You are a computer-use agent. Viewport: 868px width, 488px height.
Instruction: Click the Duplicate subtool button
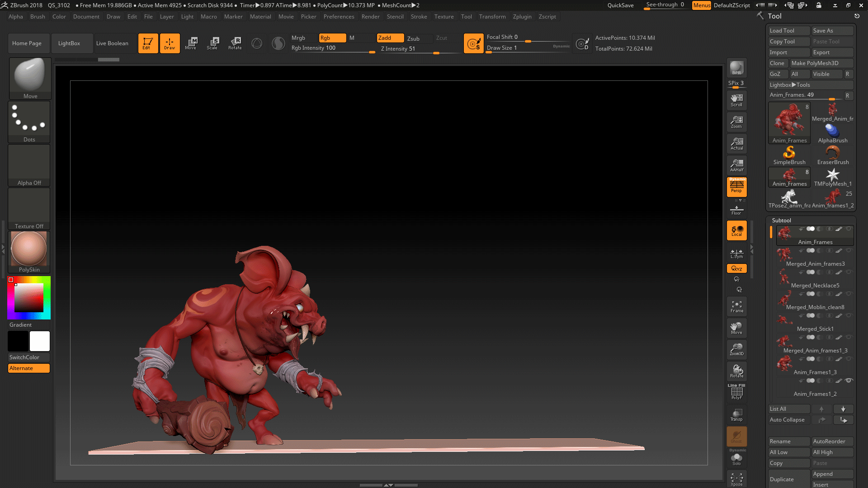[x=789, y=479]
